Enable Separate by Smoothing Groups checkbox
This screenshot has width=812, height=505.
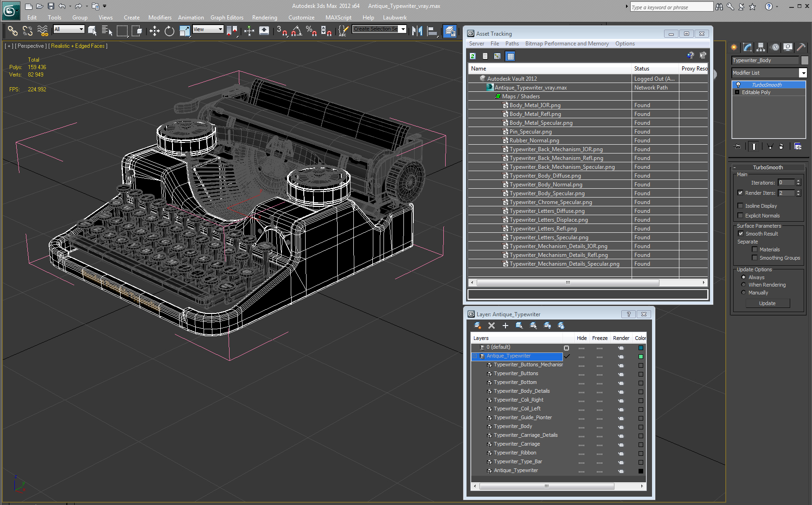754,258
